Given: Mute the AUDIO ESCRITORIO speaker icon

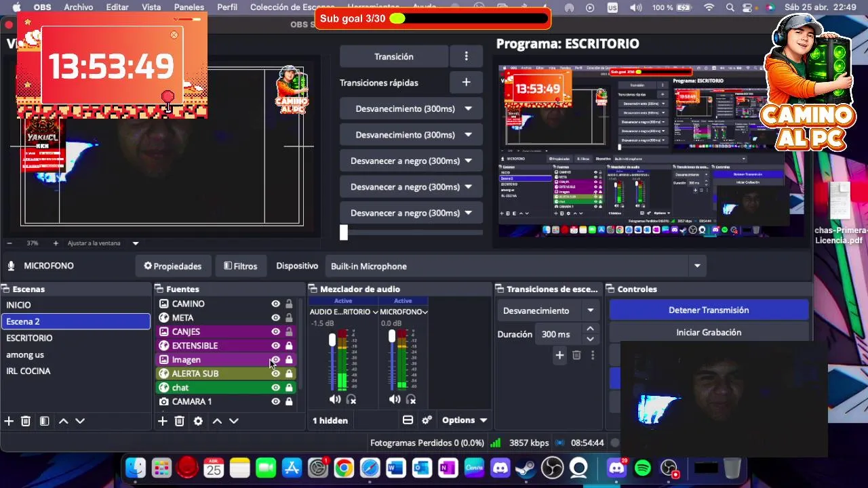Looking at the screenshot, I should (335, 399).
